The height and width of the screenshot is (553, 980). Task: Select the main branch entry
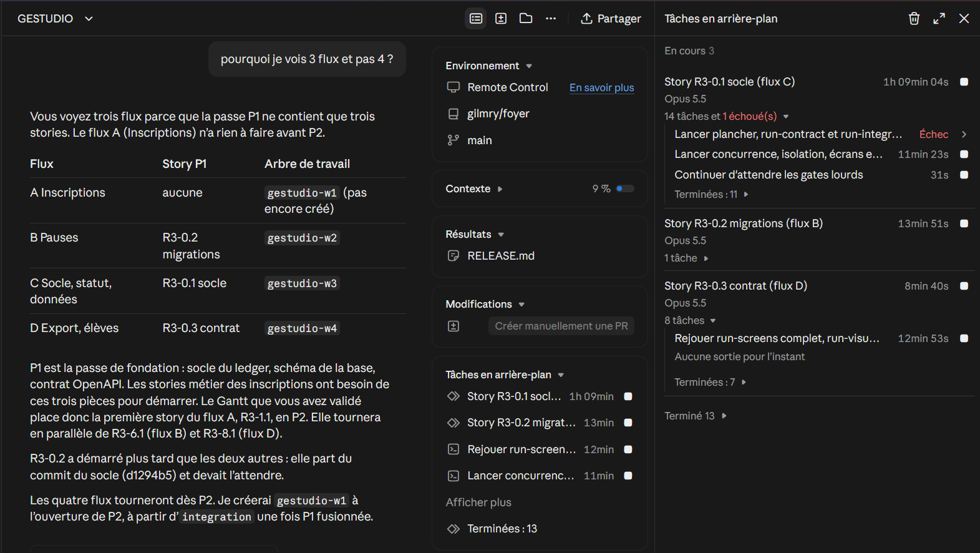tap(480, 140)
